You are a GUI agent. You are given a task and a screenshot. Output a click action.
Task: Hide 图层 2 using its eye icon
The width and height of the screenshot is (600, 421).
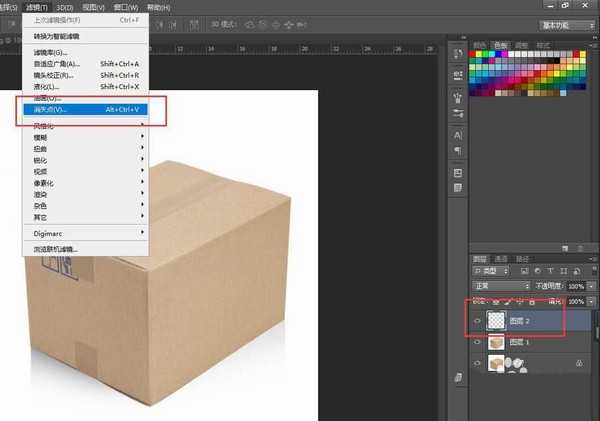click(x=475, y=321)
